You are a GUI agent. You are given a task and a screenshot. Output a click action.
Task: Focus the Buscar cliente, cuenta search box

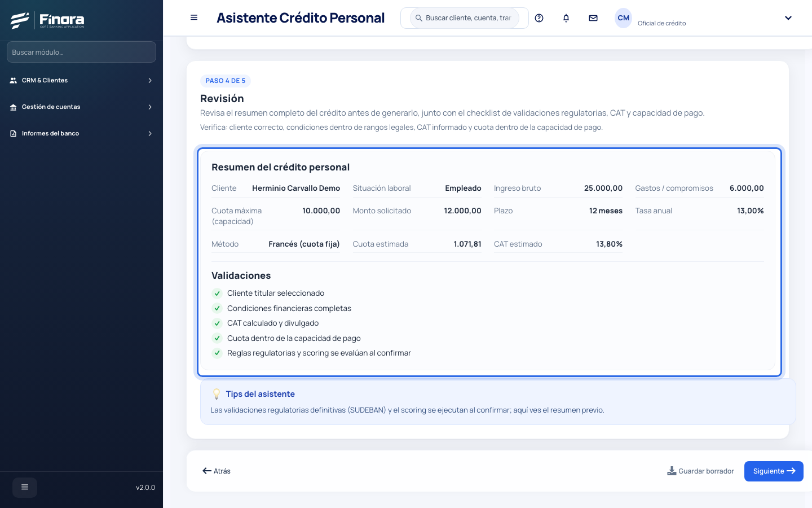(x=464, y=18)
